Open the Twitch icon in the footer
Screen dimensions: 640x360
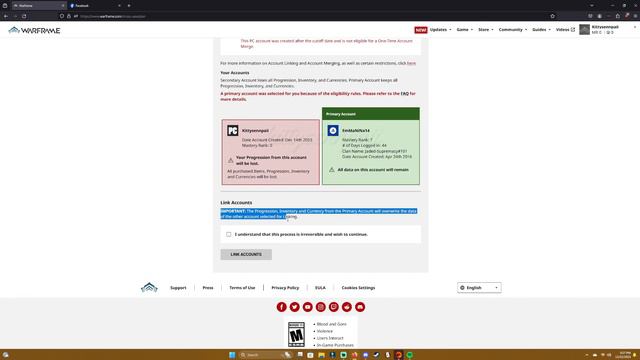coord(333,307)
